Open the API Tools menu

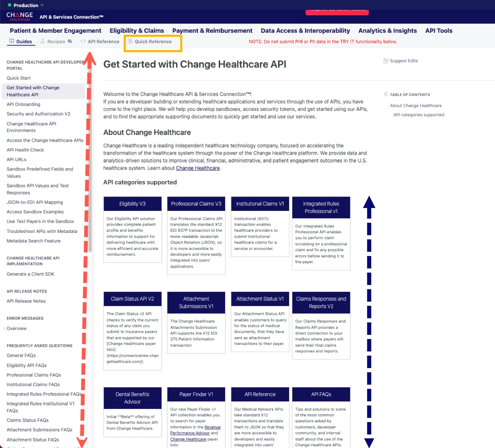tap(439, 31)
